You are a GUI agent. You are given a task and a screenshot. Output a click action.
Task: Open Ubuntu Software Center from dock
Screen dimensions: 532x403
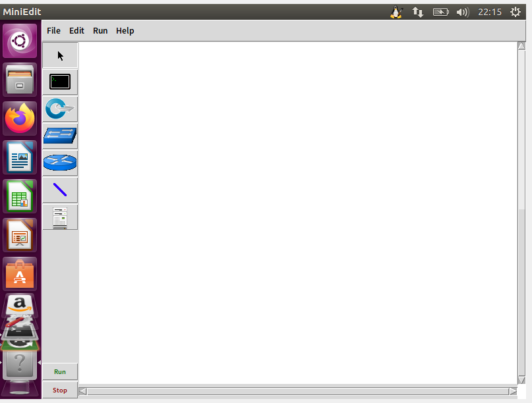pyautogui.click(x=20, y=274)
